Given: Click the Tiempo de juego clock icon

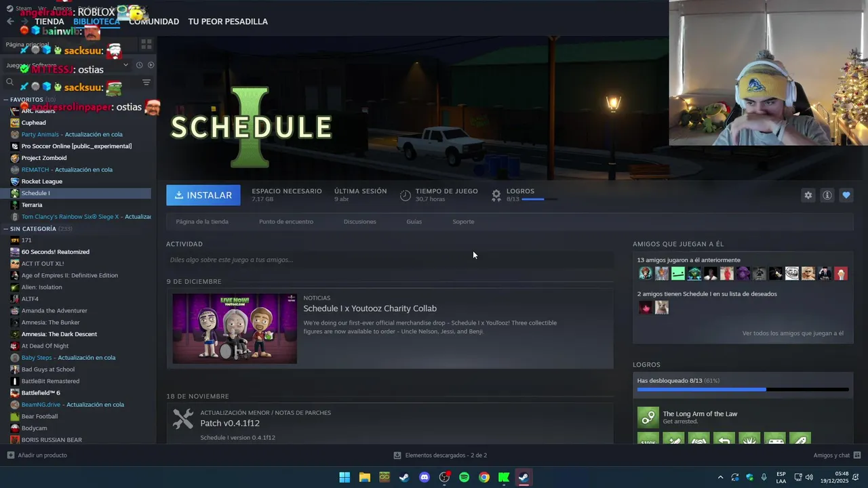Looking at the screenshot, I should [x=405, y=195].
